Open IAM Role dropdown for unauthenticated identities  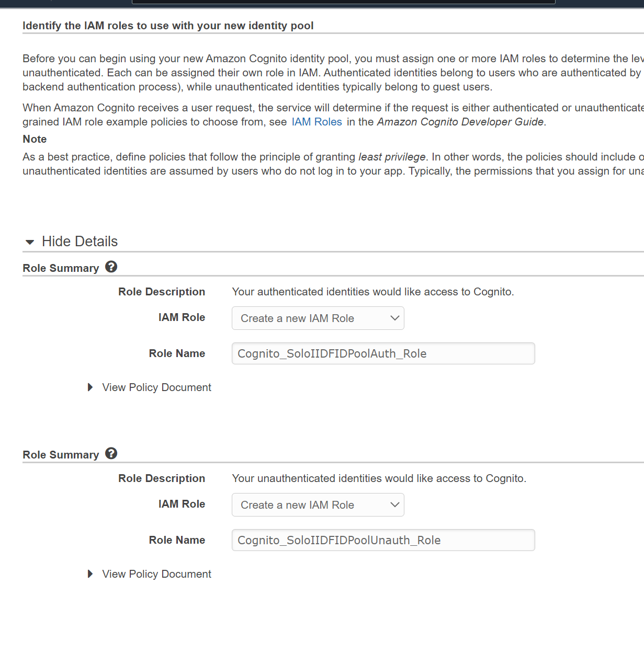(318, 505)
